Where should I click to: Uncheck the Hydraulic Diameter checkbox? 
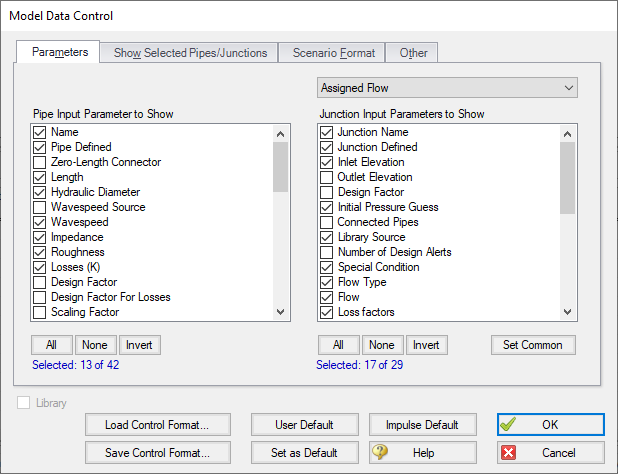coord(40,192)
